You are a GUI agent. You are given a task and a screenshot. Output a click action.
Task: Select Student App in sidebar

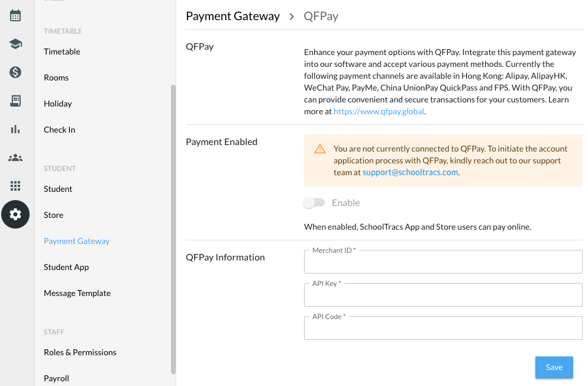coord(66,267)
